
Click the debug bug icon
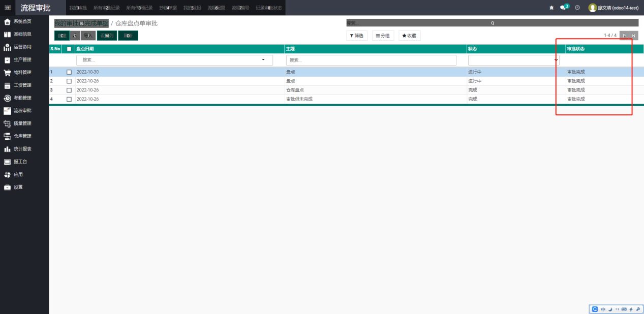(x=551, y=8)
